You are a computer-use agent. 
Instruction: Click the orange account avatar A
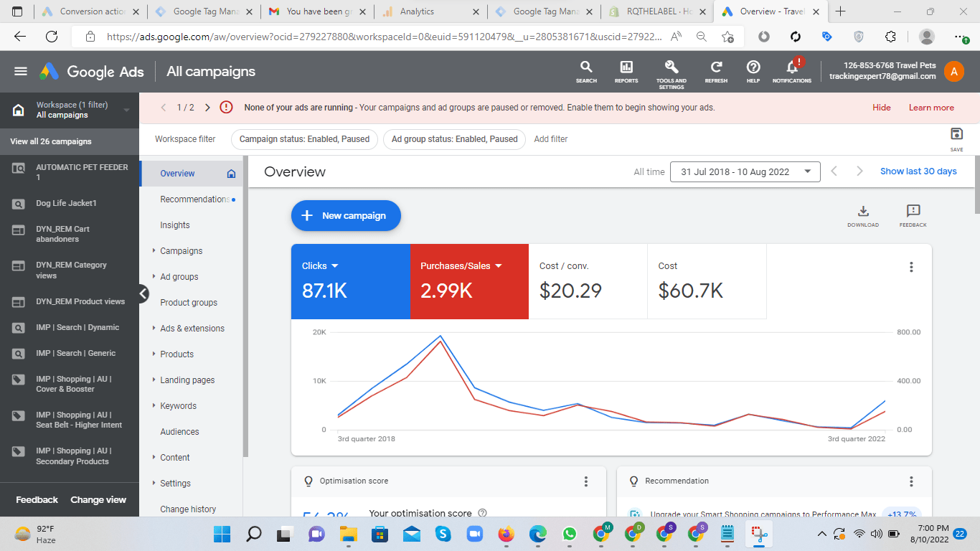[x=954, y=71]
